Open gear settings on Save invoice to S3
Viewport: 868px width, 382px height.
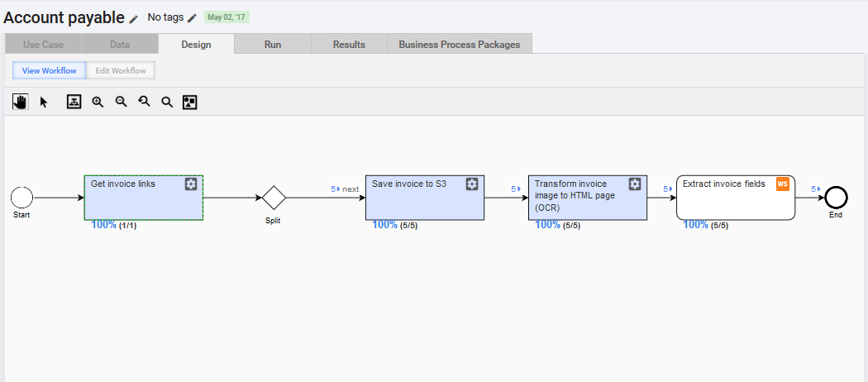pos(472,184)
